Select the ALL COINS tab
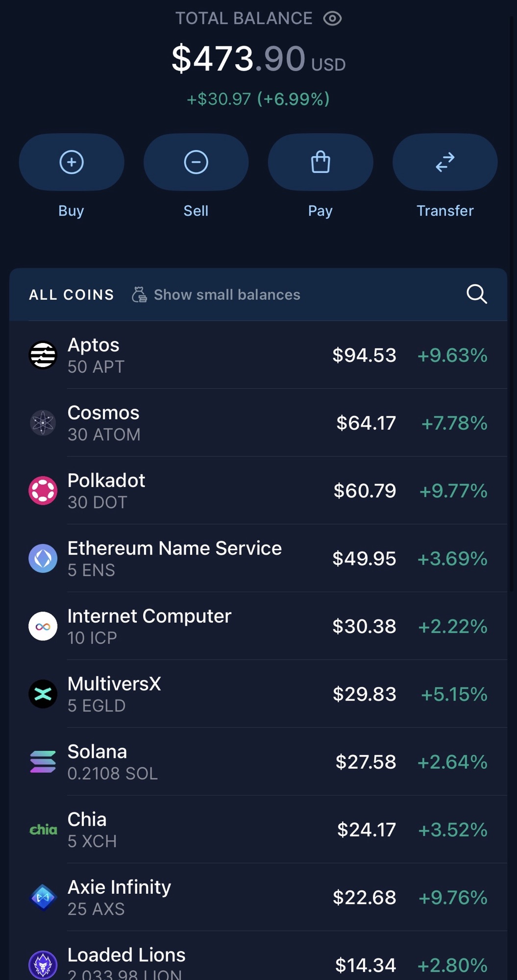 (x=72, y=294)
